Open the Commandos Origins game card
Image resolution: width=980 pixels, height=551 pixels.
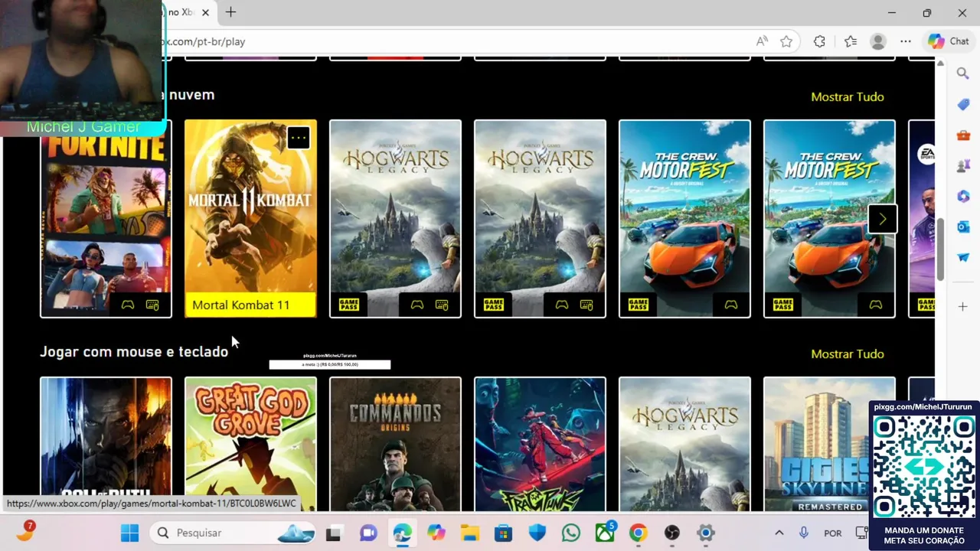click(x=395, y=444)
